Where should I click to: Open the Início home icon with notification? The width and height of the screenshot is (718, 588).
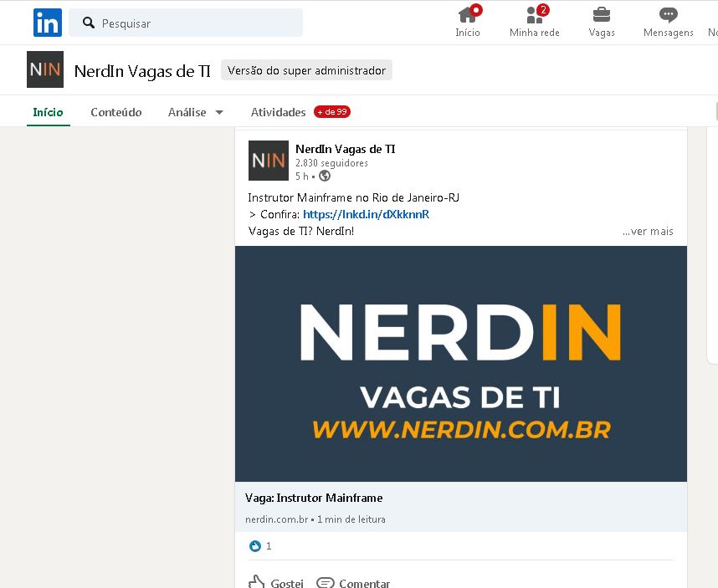tap(468, 21)
